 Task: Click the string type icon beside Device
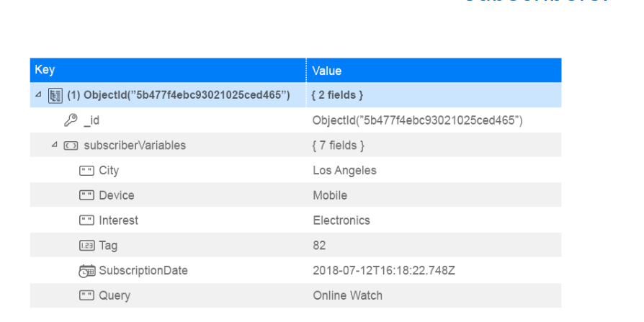86,195
